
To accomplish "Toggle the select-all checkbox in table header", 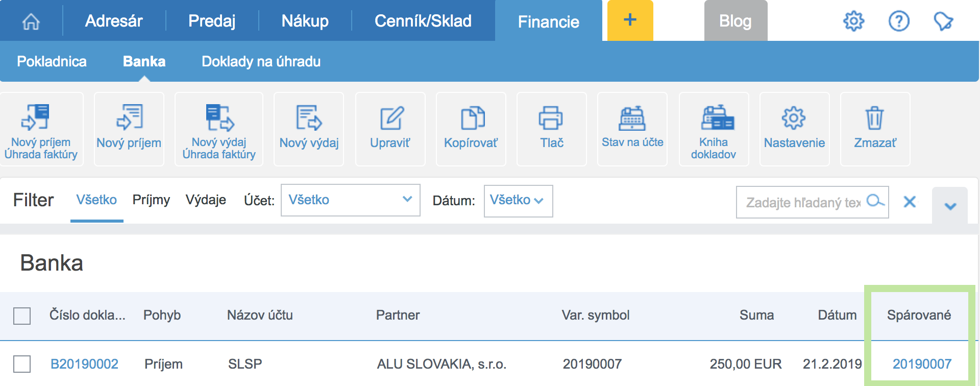I will pyautogui.click(x=22, y=316).
